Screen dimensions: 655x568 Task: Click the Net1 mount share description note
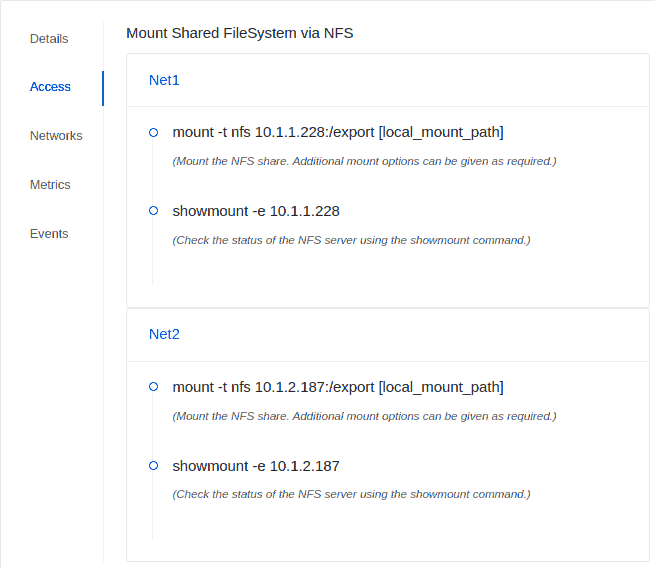click(x=364, y=161)
